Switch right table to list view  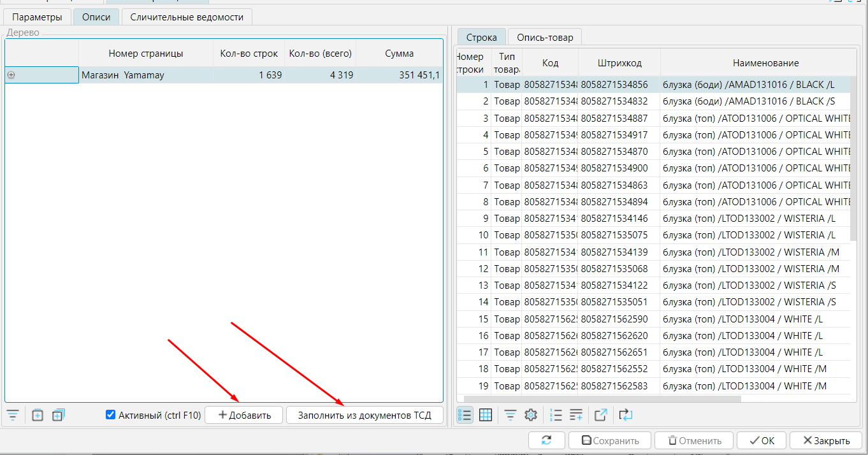point(465,415)
